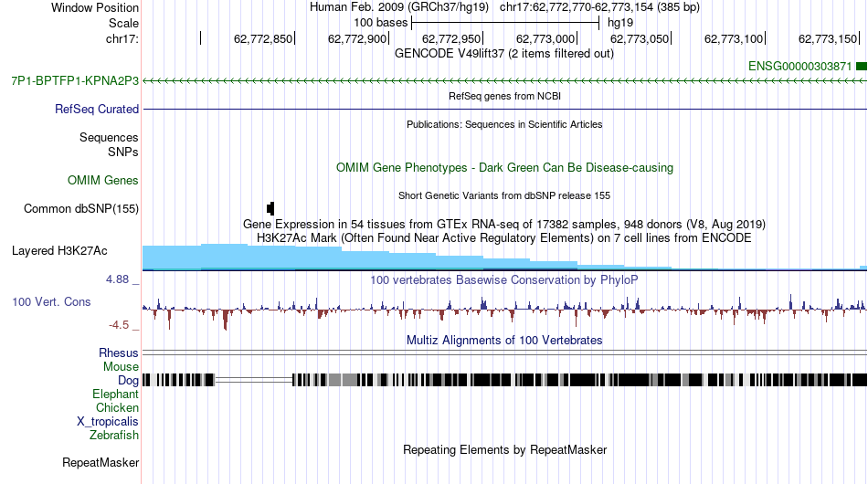
Task: Click the -4.5 lower scale value
Action: [x=119, y=325]
